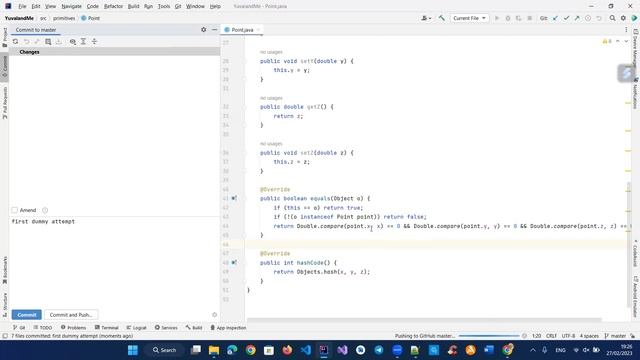
Task: Open Chrome from the taskbar
Action: [x=251, y=350]
